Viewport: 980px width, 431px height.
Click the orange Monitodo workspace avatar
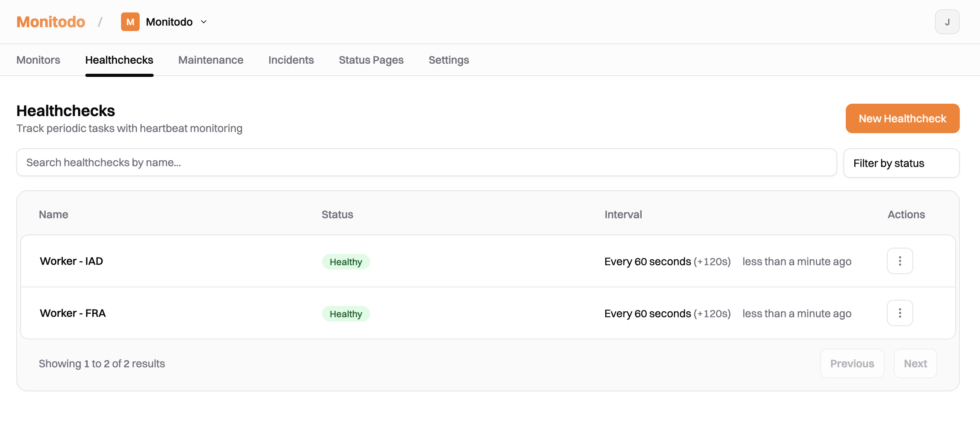[x=130, y=22]
